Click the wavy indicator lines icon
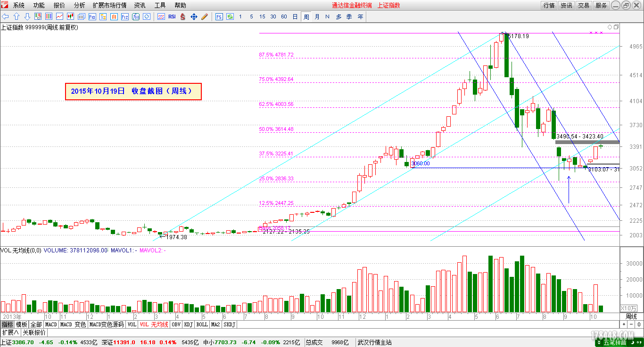 (161, 16)
